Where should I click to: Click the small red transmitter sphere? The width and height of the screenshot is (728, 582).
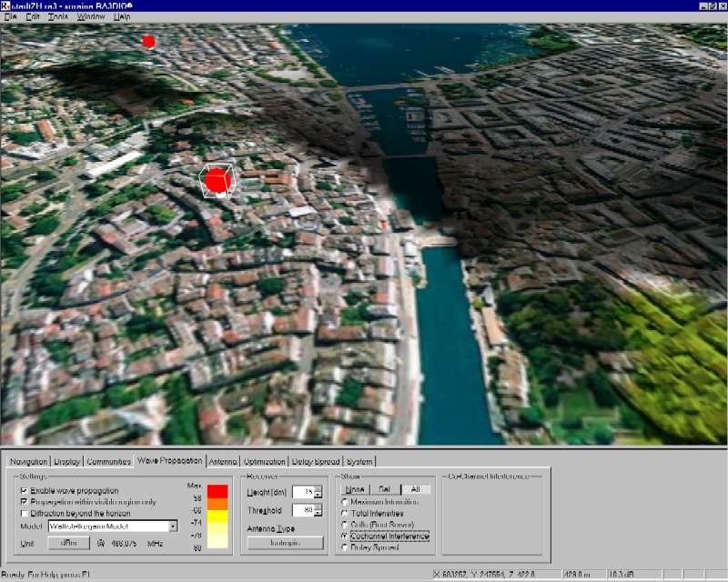pyautogui.click(x=149, y=41)
